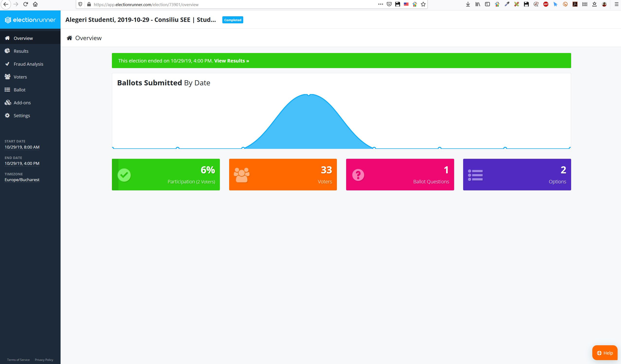Click the Settings gear icon
Image resolution: width=621 pixels, height=364 pixels.
click(7, 115)
